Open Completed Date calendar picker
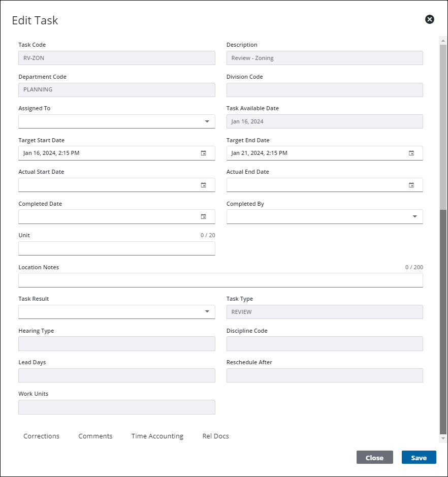Screen dimensions: 448x477 click(x=203, y=216)
